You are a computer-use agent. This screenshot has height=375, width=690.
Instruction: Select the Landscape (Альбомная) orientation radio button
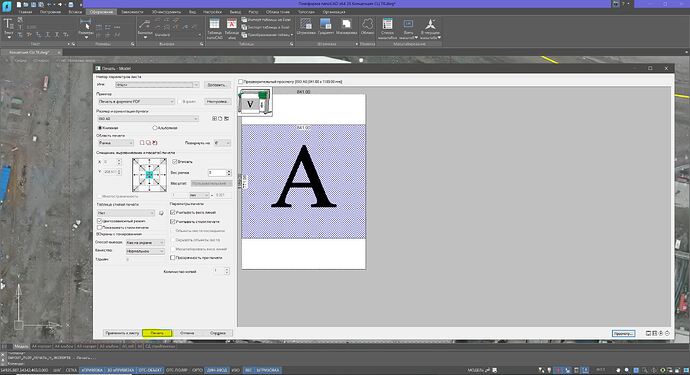(155, 128)
